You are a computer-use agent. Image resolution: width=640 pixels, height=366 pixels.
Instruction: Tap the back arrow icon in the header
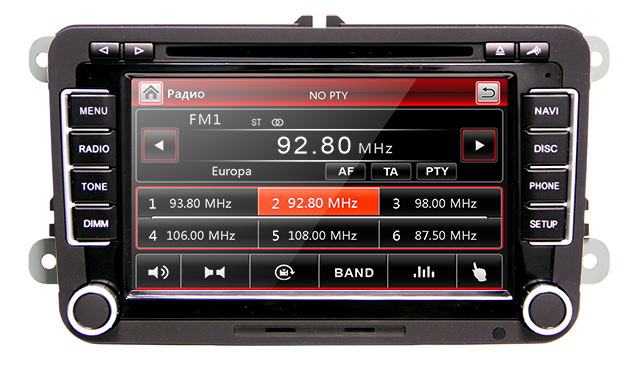pos(488,93)
